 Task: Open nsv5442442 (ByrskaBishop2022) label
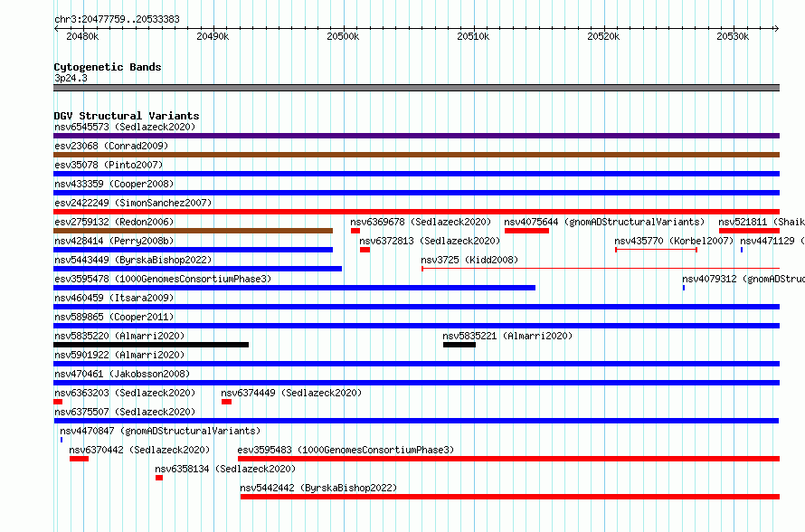pyautogui.click(x=318, y=488)
